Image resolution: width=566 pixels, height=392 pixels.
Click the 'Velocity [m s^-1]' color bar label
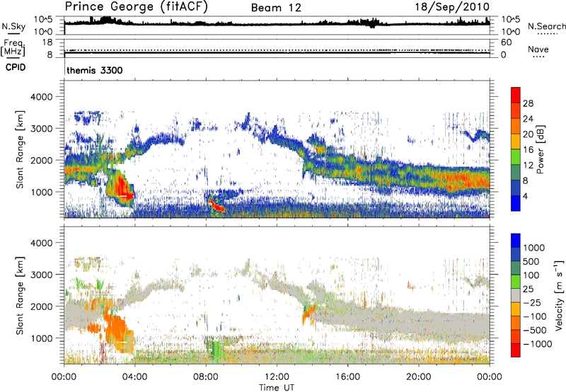559,295
